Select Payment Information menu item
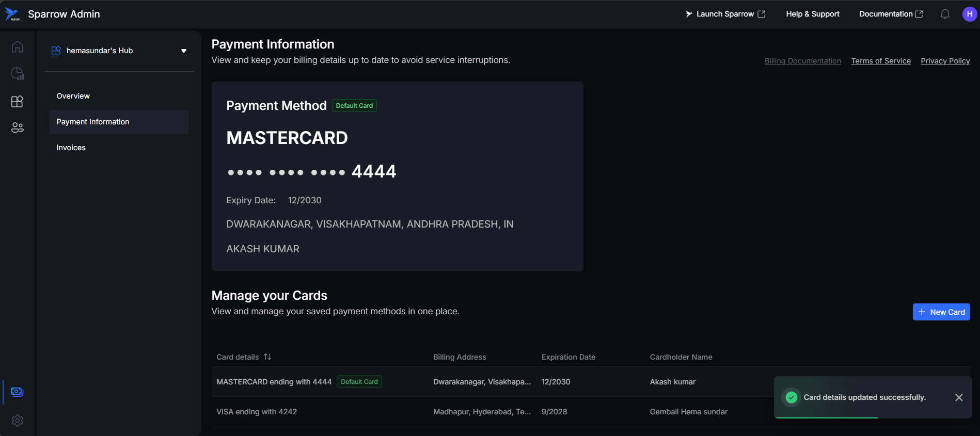This screenshot has height=436, width=980. point(93,122)
